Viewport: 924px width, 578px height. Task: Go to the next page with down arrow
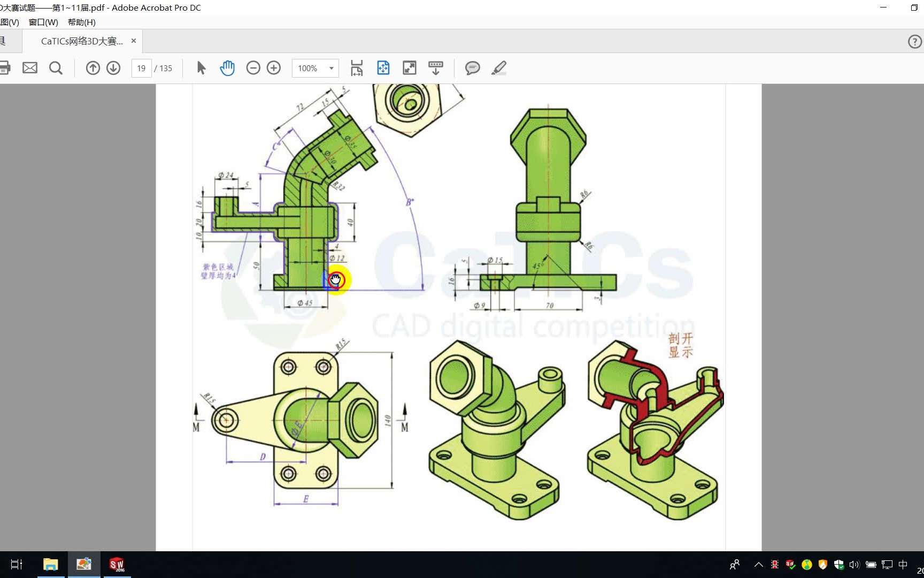click(x=113, y=68)
